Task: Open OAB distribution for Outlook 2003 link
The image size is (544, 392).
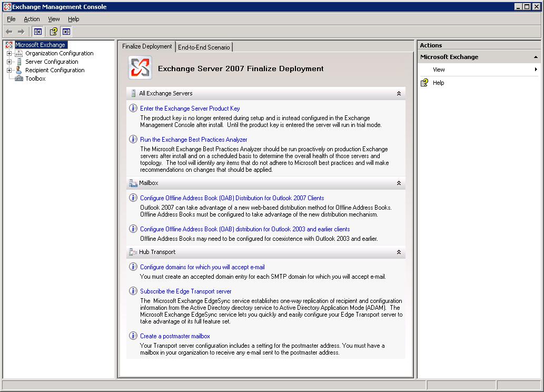Action: (245, 229)
